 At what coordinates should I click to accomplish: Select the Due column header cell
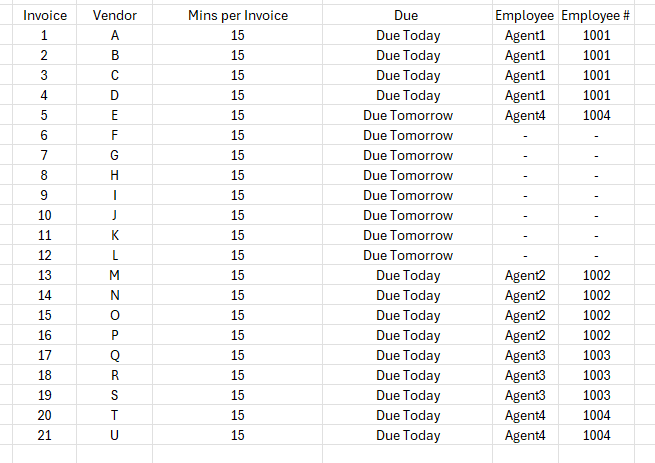pyautogui.click(x=407, y=15)
